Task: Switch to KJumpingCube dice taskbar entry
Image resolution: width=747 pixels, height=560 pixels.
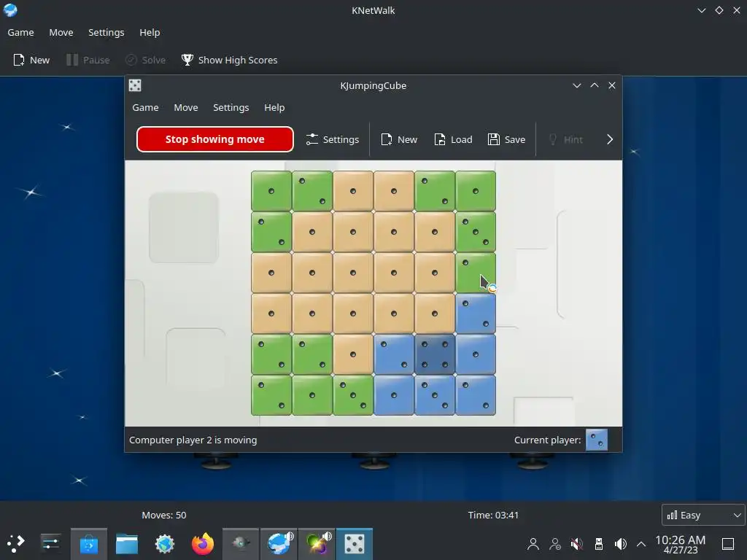Action: click(x=355, y=544)
